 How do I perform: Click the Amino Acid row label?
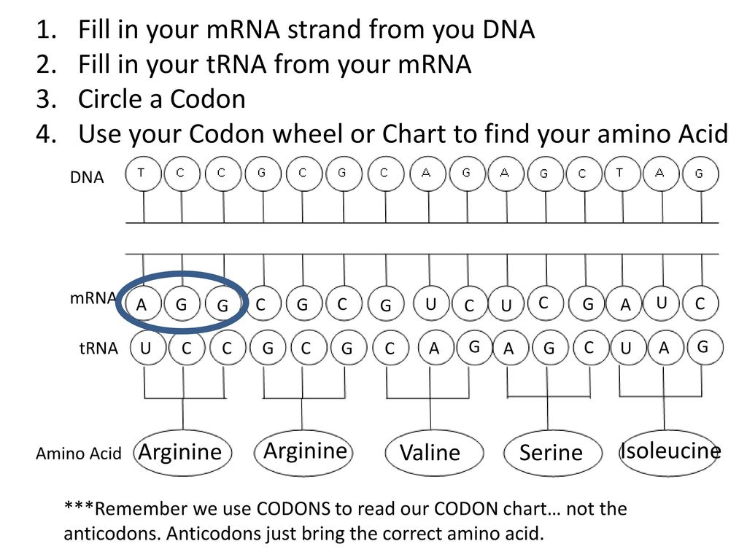coord(79,454)
